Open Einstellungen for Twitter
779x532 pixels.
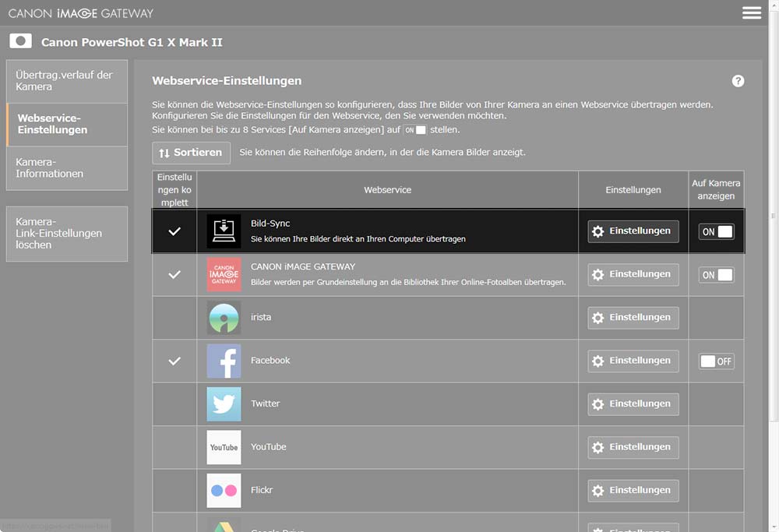[633, 404]
